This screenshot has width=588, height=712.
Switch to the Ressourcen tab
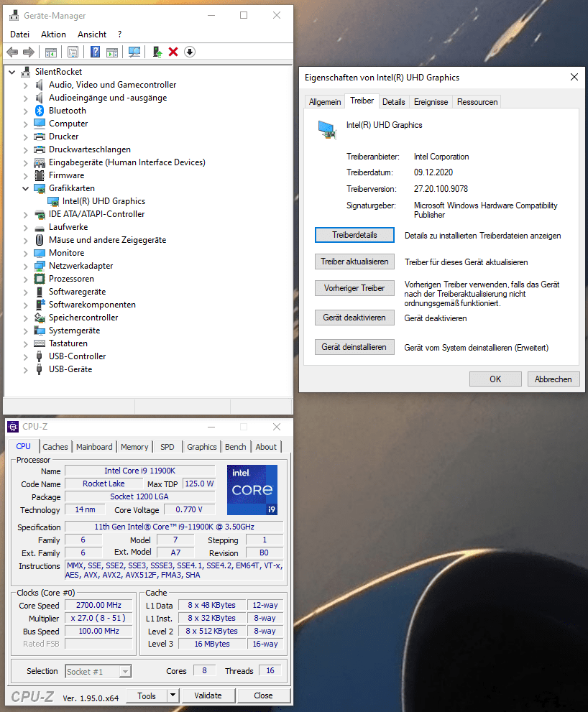click(x=477, y=102)
